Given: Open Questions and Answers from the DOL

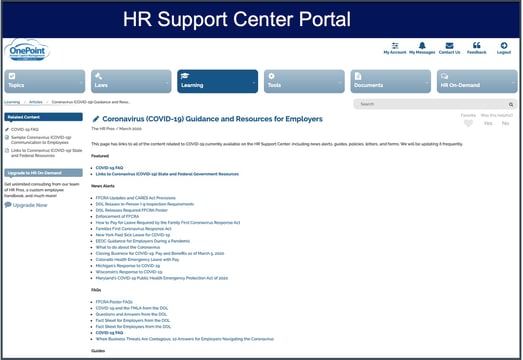Looking at the screenshot, I should click(x=131, y=314).
